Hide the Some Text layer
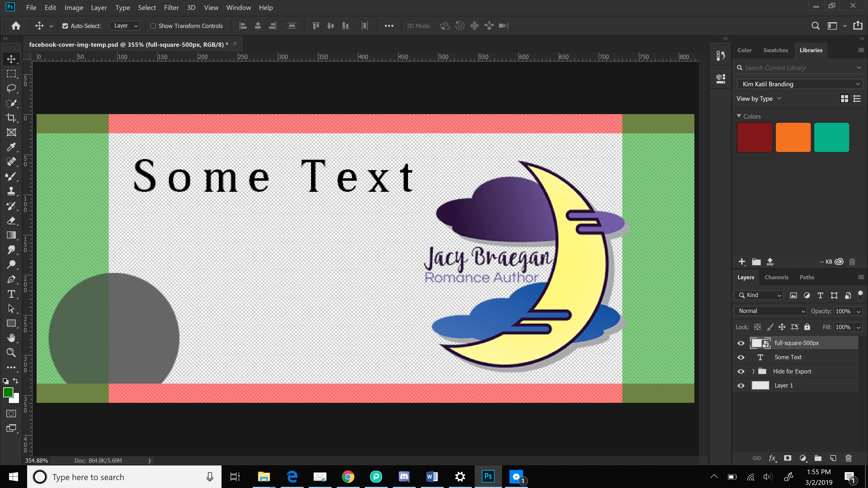This screenshot has height=488, width=868. [741, 357]
